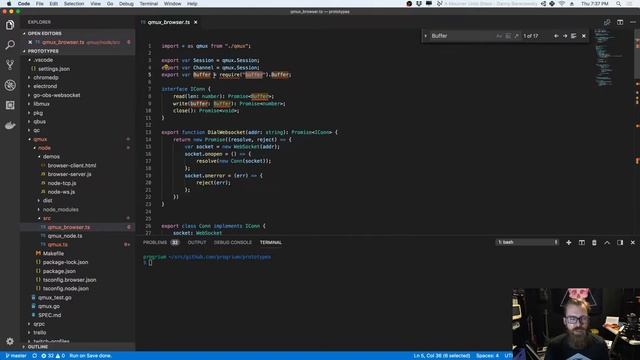Expand the replace field in find widget
Image resolution: width=640 pixels, height=360 pixels.
click(x=425, y=36)
